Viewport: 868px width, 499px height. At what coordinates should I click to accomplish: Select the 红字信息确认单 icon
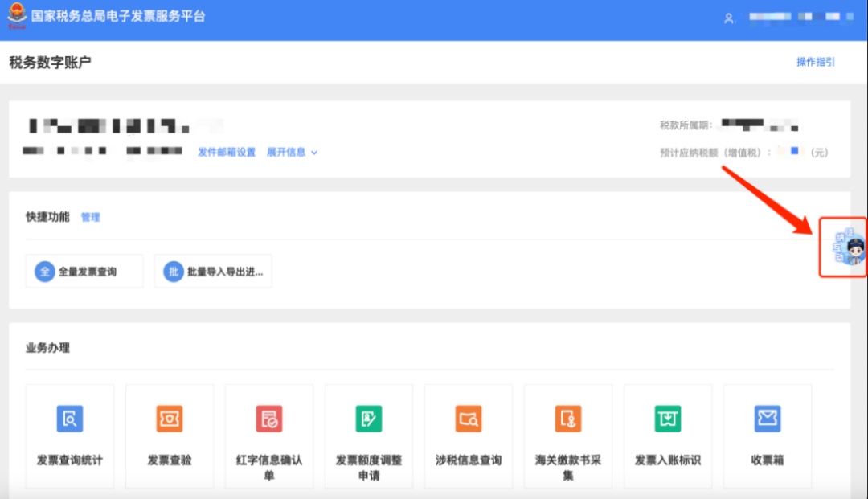pos(269,419)
